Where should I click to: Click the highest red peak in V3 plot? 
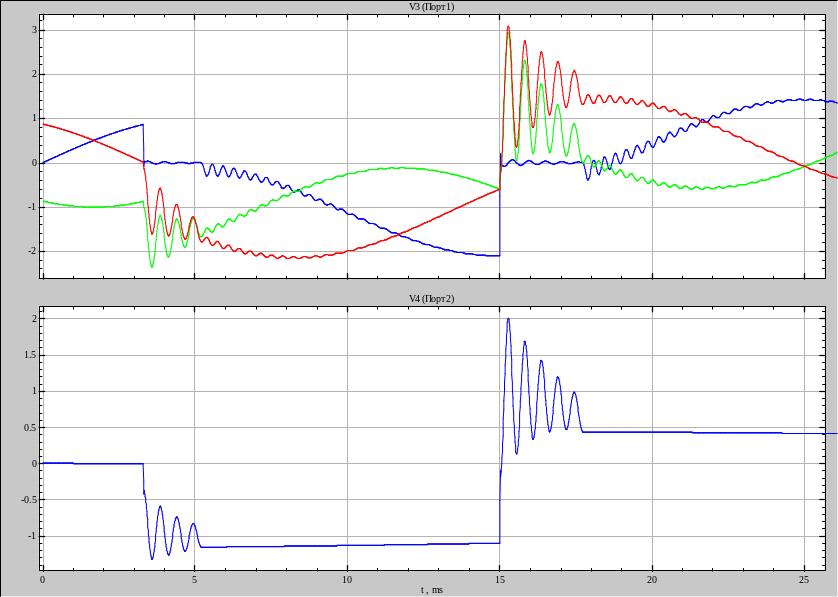coord(508,27)
